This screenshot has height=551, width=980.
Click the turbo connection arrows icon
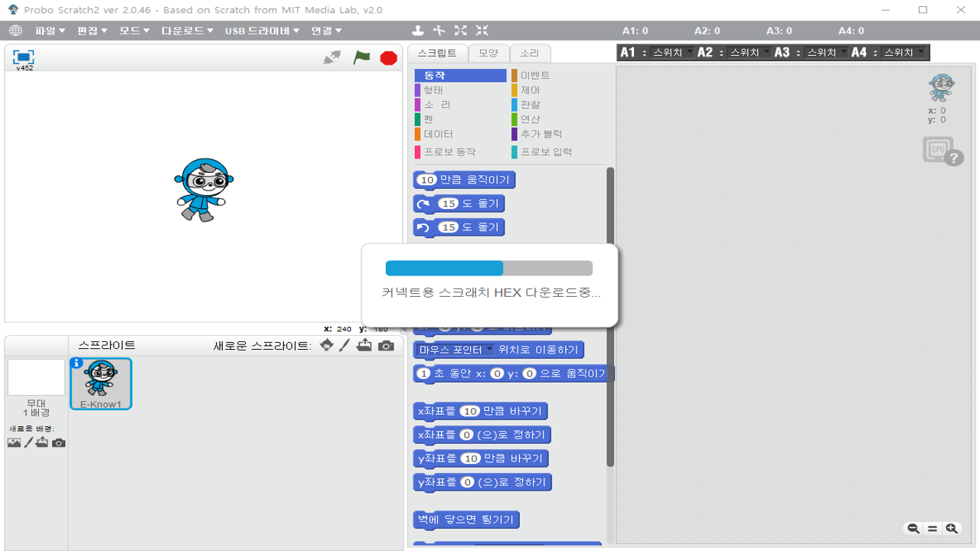(332, 57)
